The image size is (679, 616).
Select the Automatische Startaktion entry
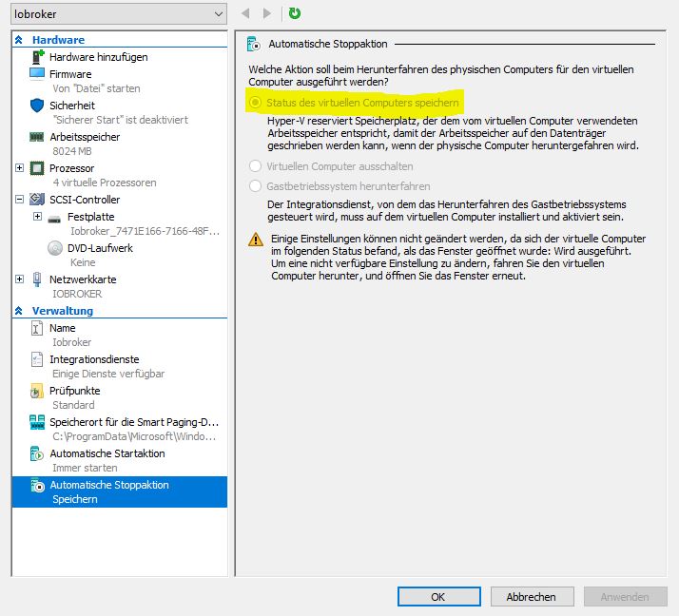pos(107,453)
